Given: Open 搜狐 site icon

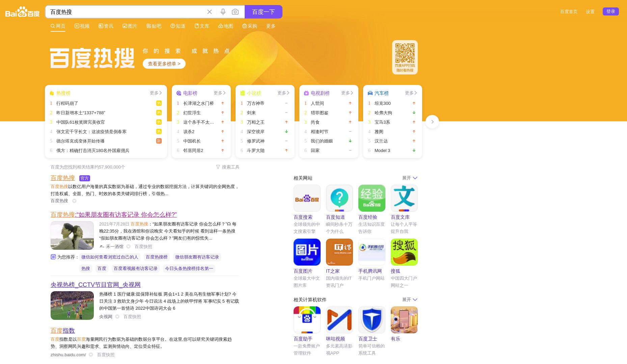Looking at the screenshot, I should click(404, 252).
